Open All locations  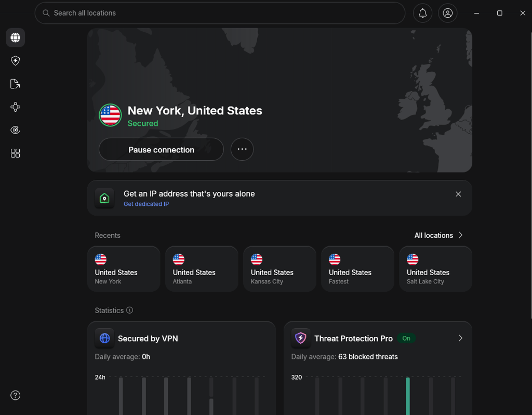[434, 236]
